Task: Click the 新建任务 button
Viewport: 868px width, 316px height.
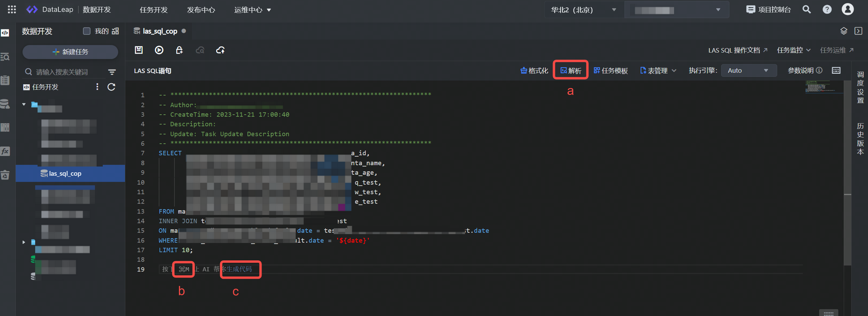Action: point(70,52)
